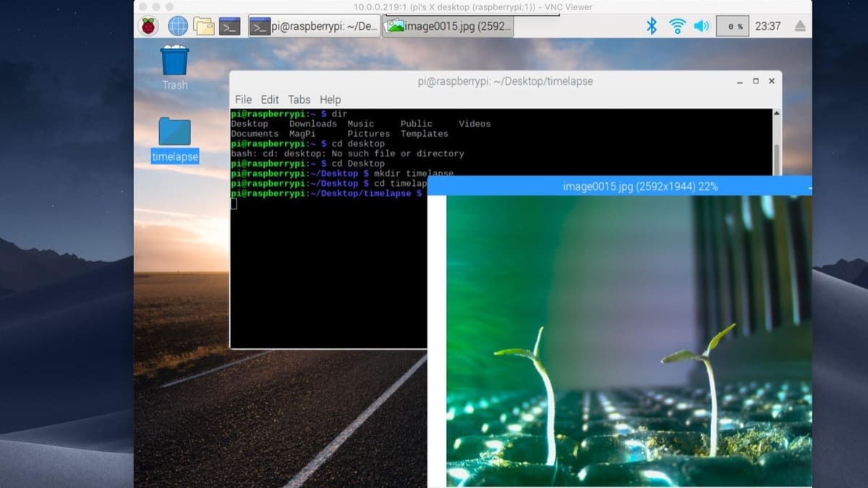Open the File Manager folders icon
The width and height of the screenshot is (868, 488).
pyautogui.click(x=204, y=26)
